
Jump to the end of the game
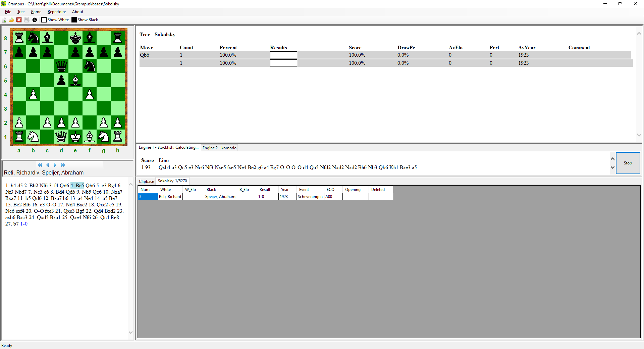coord(63,165)
